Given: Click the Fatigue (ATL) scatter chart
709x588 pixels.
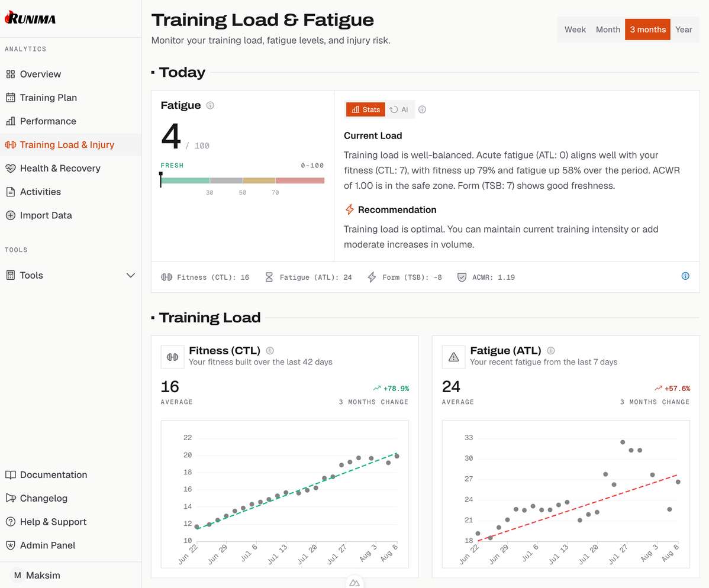Looking at the screenshot, I should [566, 494].
